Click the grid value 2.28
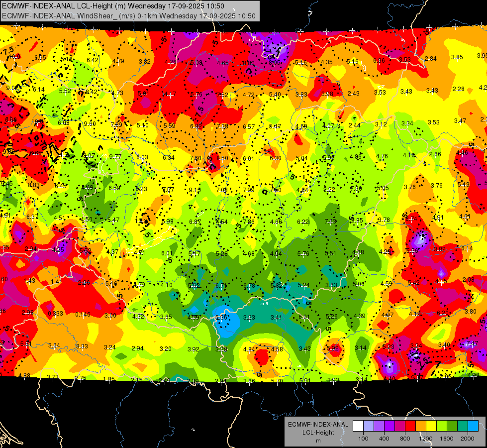 coord(459,89)
